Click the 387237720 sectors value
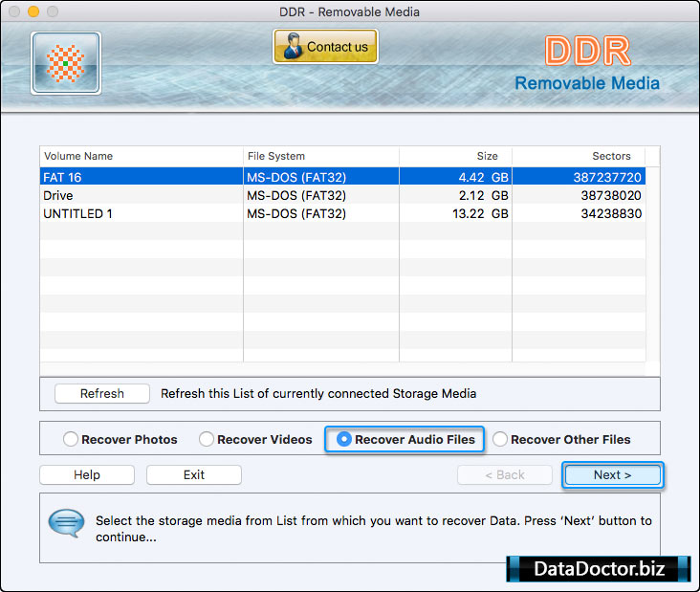The image size is (700, 592). click(x=607, y=177)
